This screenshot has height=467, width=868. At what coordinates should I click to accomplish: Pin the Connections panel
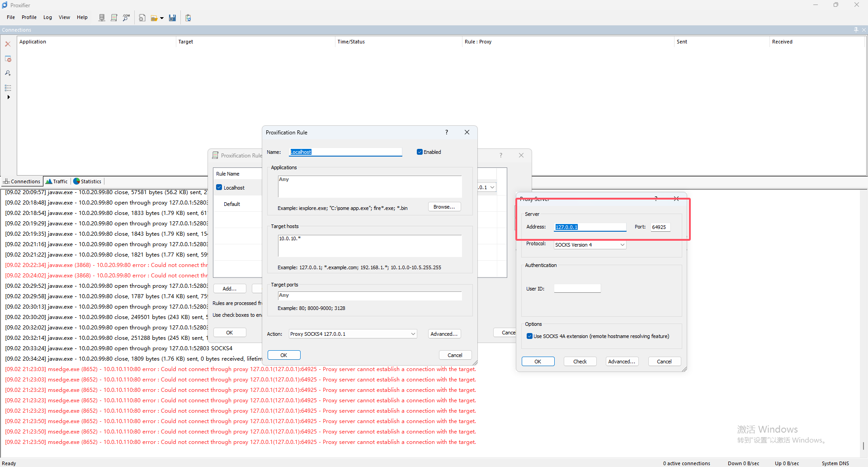(856, 30)
